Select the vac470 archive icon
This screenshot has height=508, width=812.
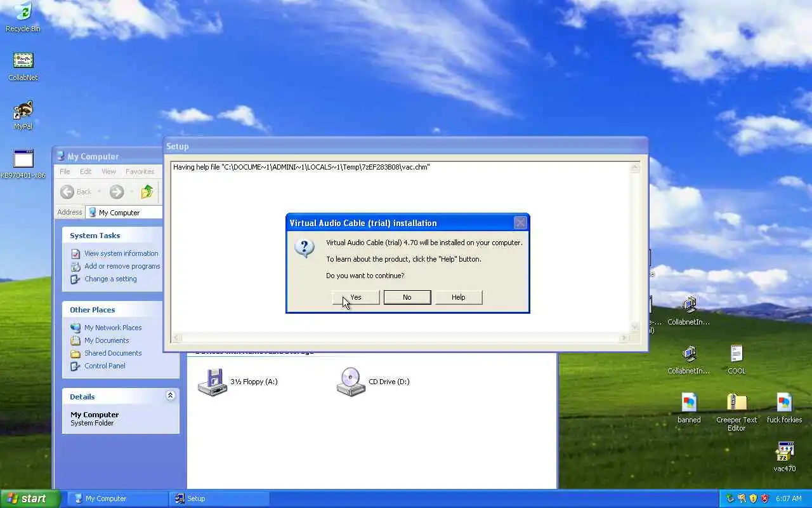click(784, 457)
